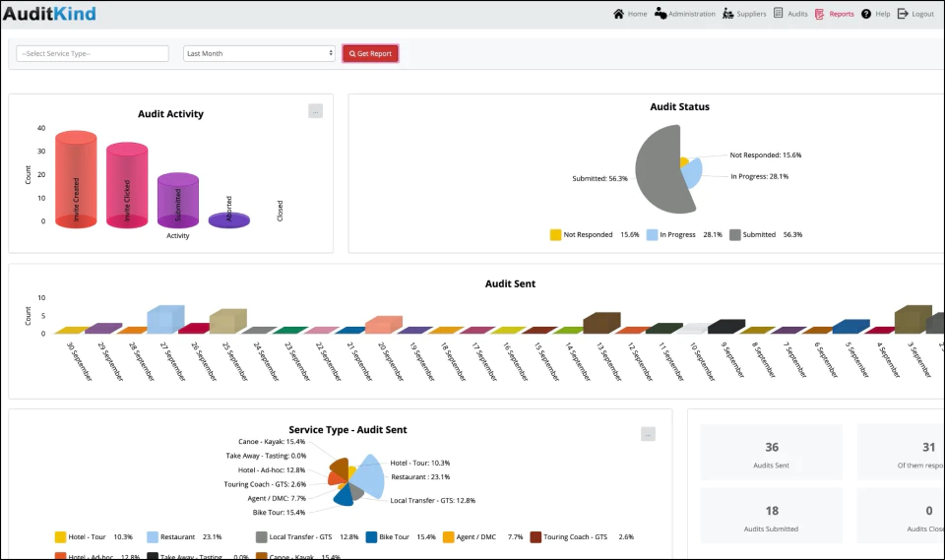The height and width of the screenshot is (560, 945).
Task: Expand the Last Month period dropdown
Action: click(x=259, y=54)
